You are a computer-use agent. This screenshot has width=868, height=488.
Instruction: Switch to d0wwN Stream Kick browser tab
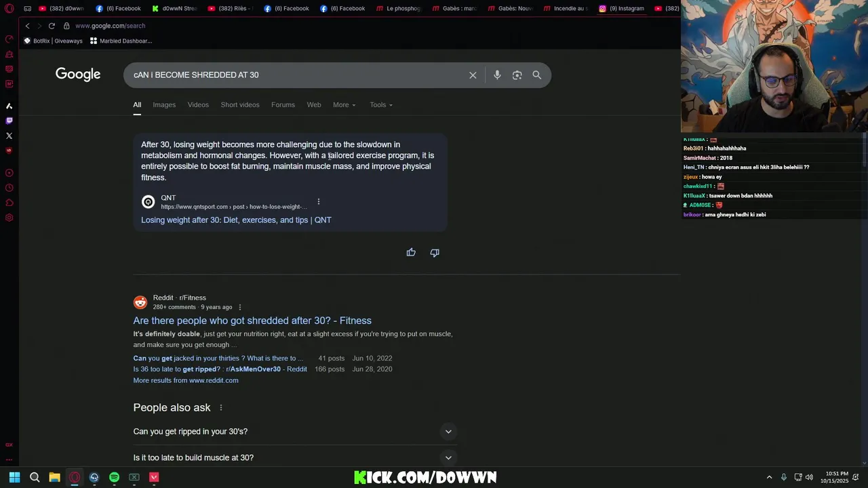click(x=175, y=9)
